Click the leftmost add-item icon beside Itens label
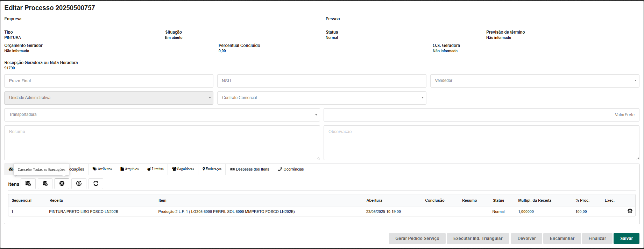This screenshot has height=249, width=644. coord(28,184)
